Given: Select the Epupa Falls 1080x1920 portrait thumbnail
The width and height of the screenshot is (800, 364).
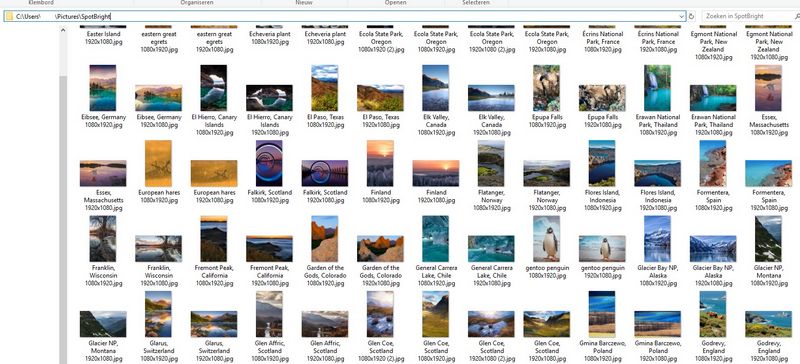Looking at the screenshot, I should pos(546,88).
